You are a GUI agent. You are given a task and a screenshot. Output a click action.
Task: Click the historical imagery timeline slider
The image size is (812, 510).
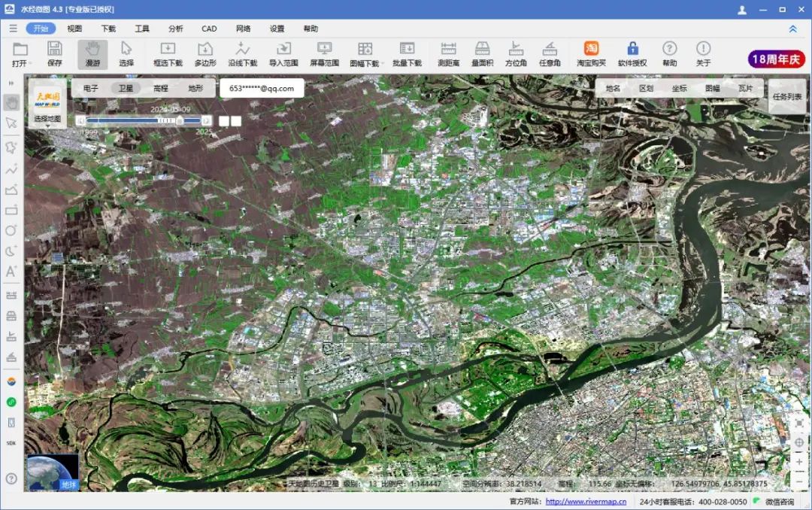coord(143,120)
